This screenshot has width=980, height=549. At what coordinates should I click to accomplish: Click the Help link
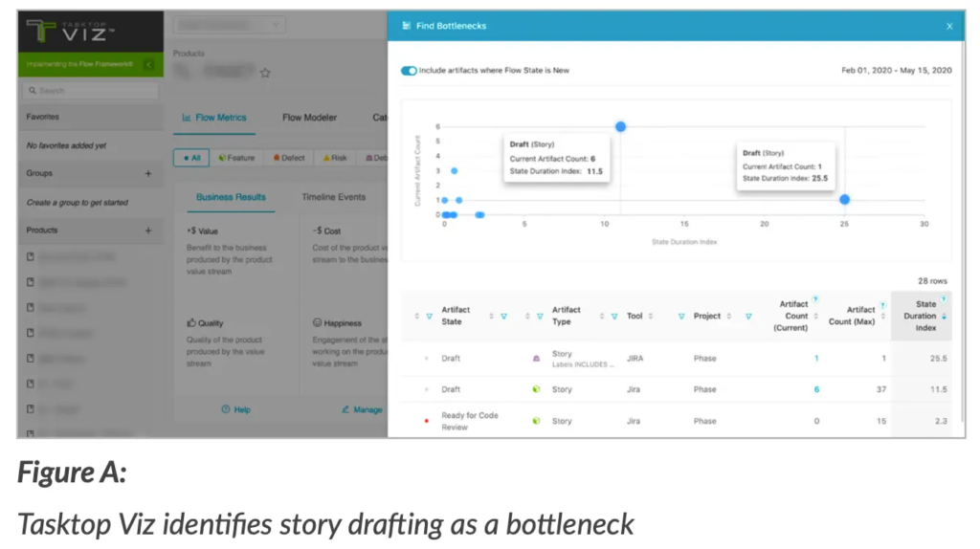[236, 409]
